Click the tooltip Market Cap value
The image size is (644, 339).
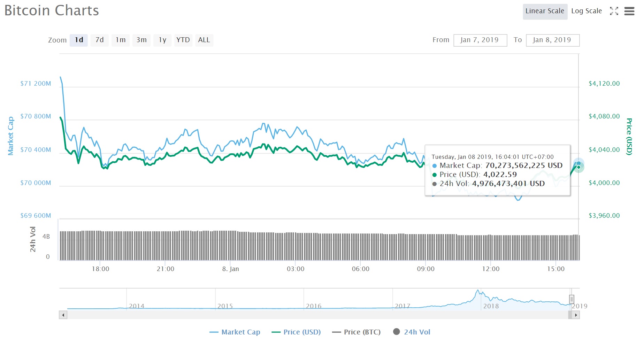[x=524, y=165]
